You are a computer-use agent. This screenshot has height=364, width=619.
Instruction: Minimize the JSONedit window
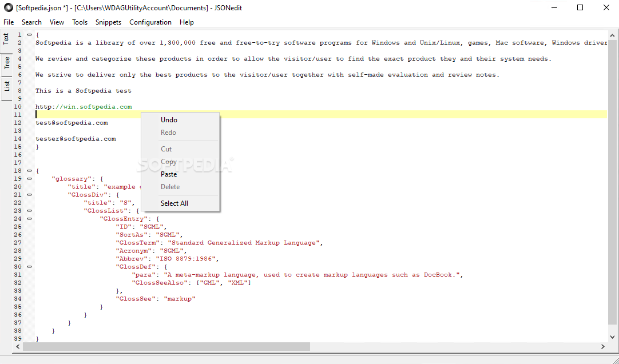tap(554, 8)
